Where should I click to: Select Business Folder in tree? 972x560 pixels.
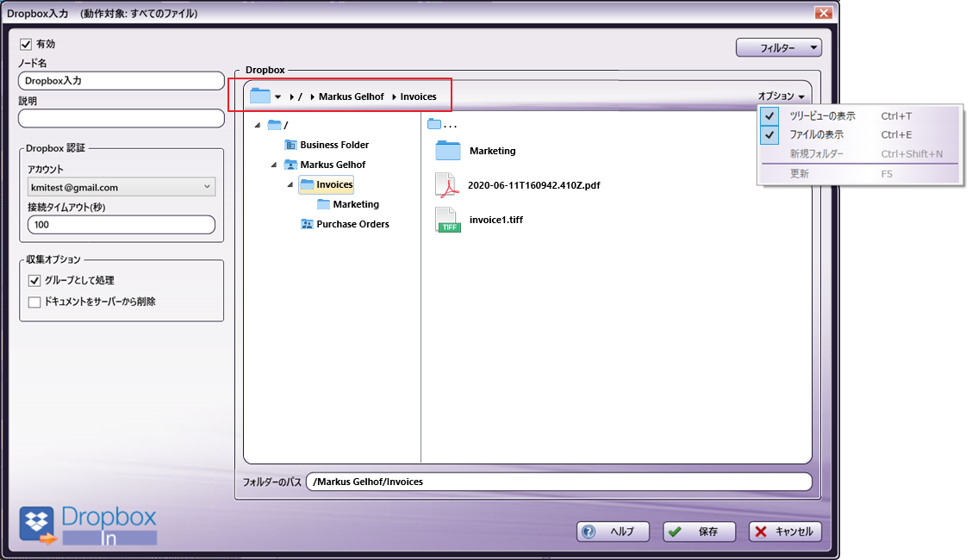click(334, 145)
